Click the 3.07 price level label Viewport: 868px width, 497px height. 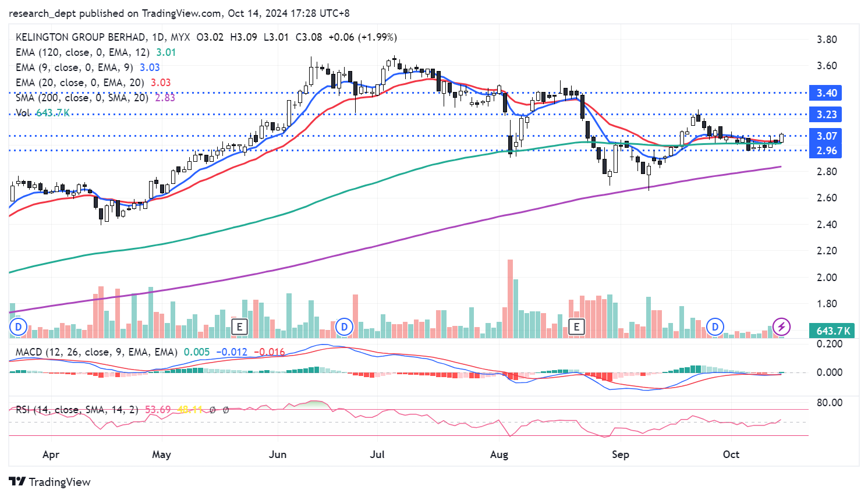[x=826, y=136]
